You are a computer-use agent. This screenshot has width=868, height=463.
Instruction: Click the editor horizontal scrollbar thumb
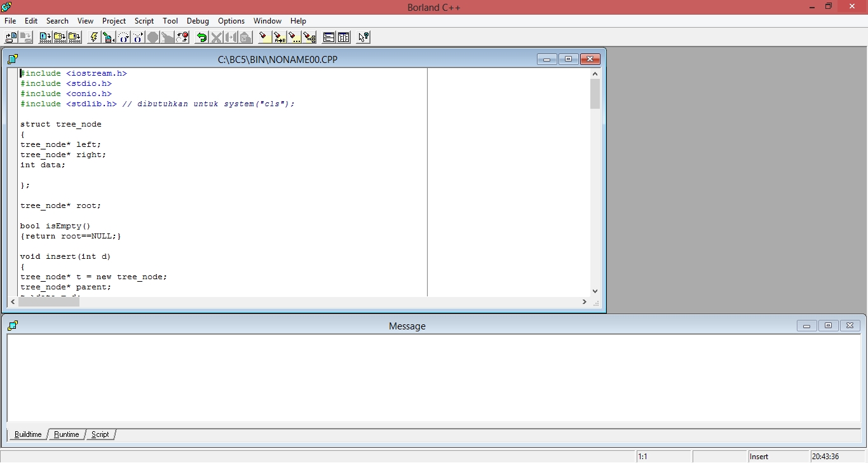point(49,302)
